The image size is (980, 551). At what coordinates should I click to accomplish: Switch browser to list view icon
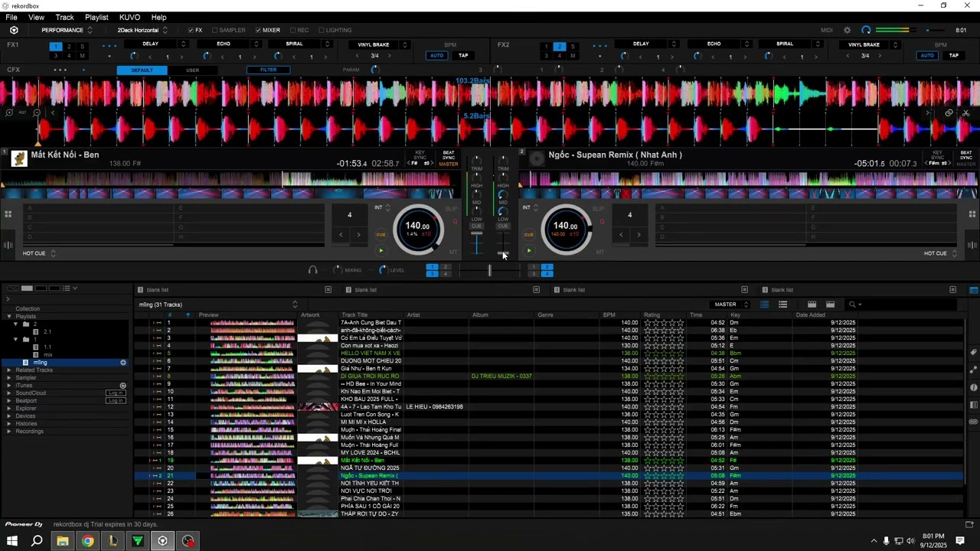pos(764,305)
